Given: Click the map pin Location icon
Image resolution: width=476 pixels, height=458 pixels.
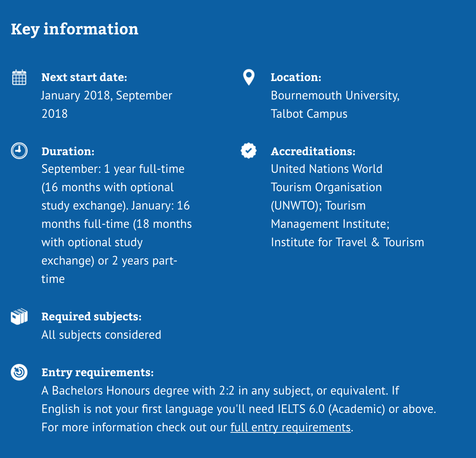Looking at the screenshot, I should 249,77.
